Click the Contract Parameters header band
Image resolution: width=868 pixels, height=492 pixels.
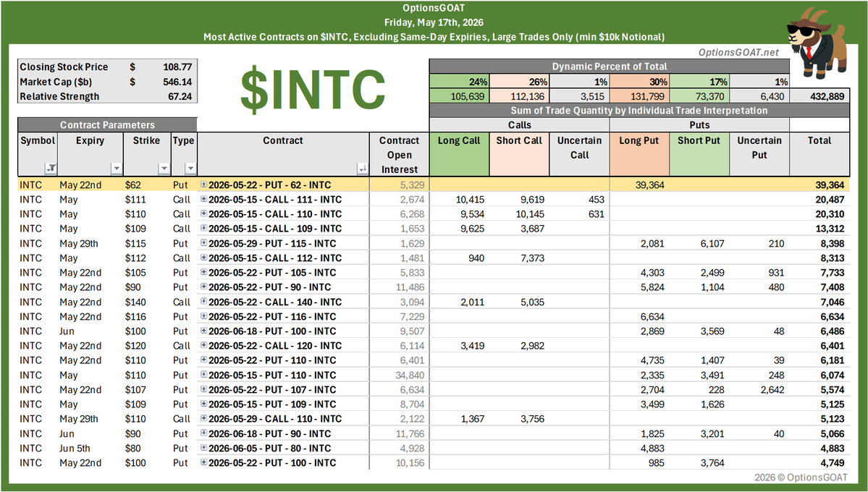pyautogui.click(x=107, y=124)
